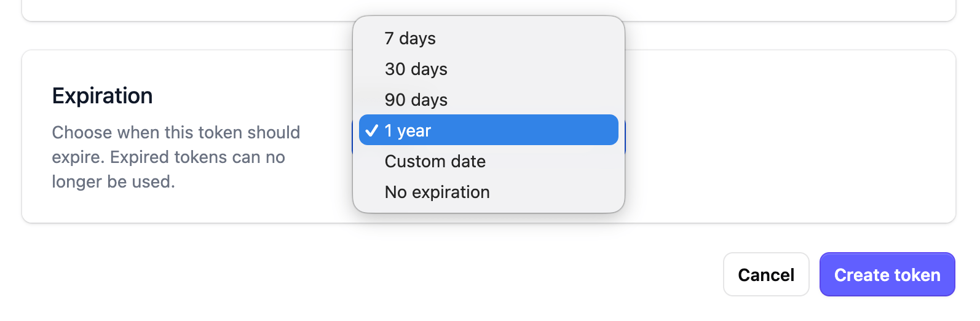Choose Custom date from the dropdown menu
The height and width of the screenshot is (321, 980).
[x=435, y=161]
